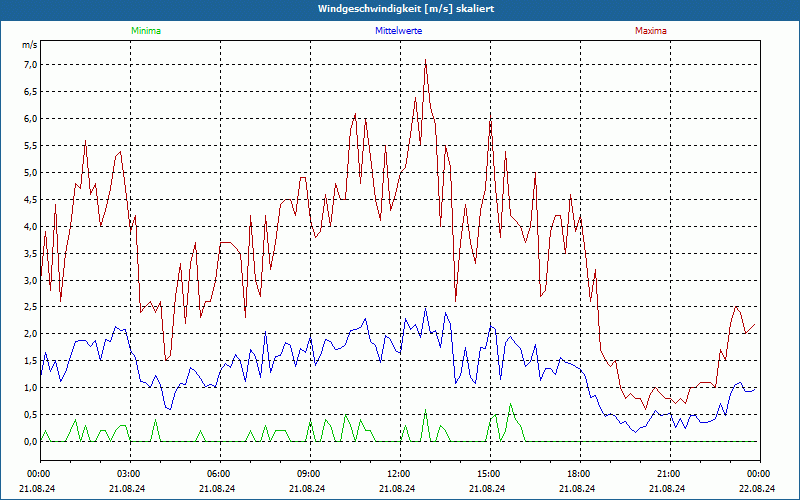
Task: Click the '06:00' time axis label
Action: point(220,474)
